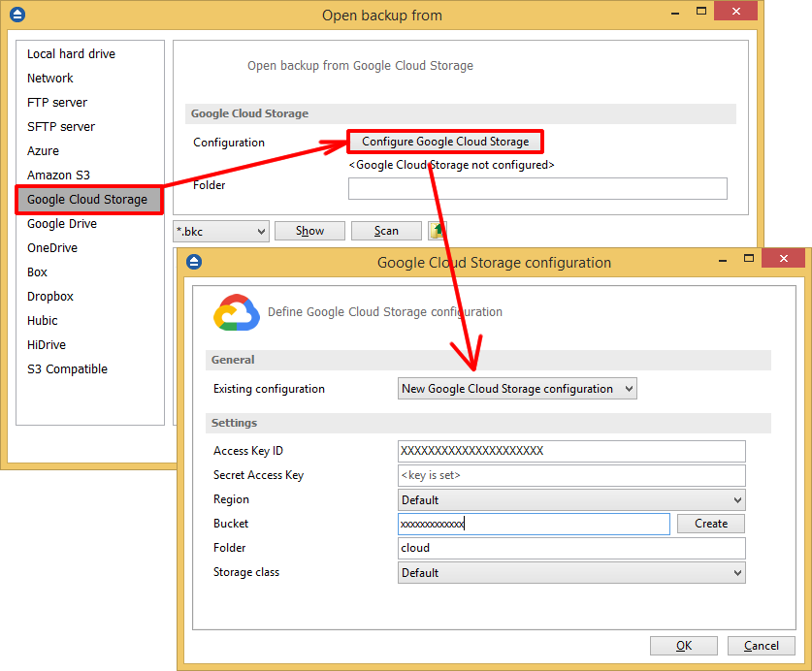The height and width of the screenshot is (671, 812).
Task: Select FTP server source
Action: [x=57, y=103]
